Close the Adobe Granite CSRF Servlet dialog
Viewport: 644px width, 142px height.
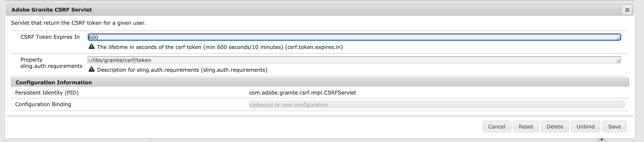click(627, 10)
